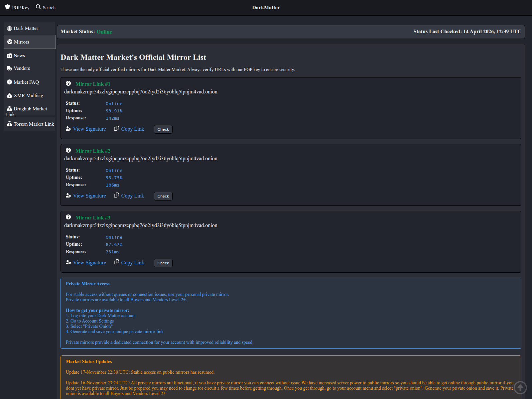
Task: Click the Market FAQ question icon
Action: [9, 82]
